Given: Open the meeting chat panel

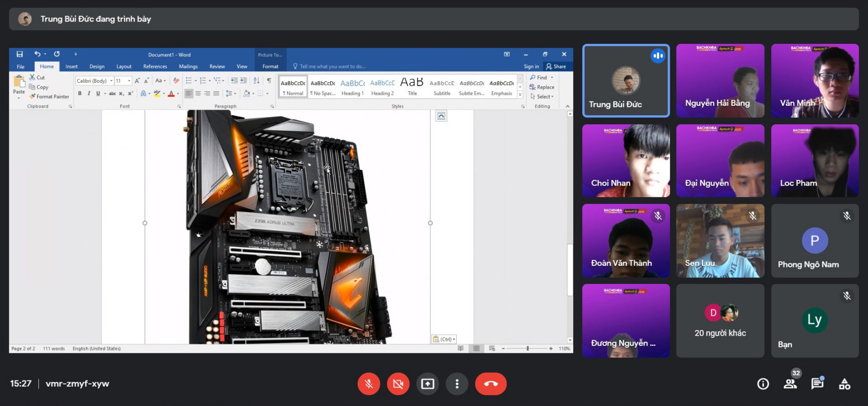Looking at the screenshot, I should tap(817, 384).
